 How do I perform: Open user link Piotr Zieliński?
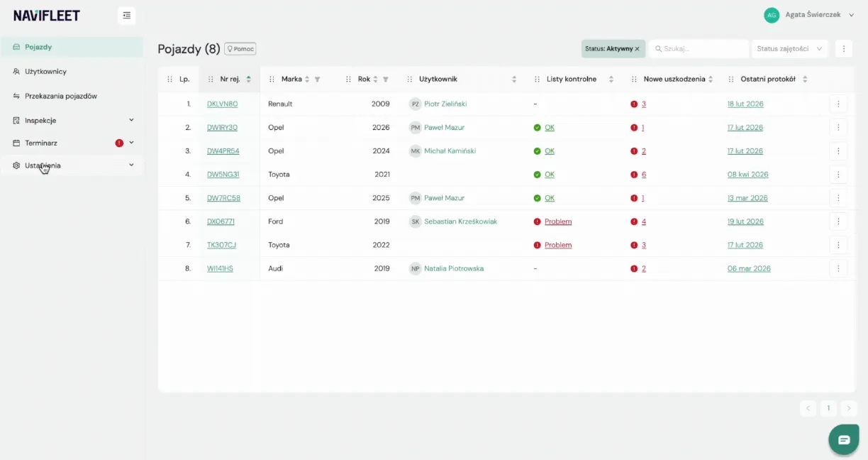[x=445, y=104]
